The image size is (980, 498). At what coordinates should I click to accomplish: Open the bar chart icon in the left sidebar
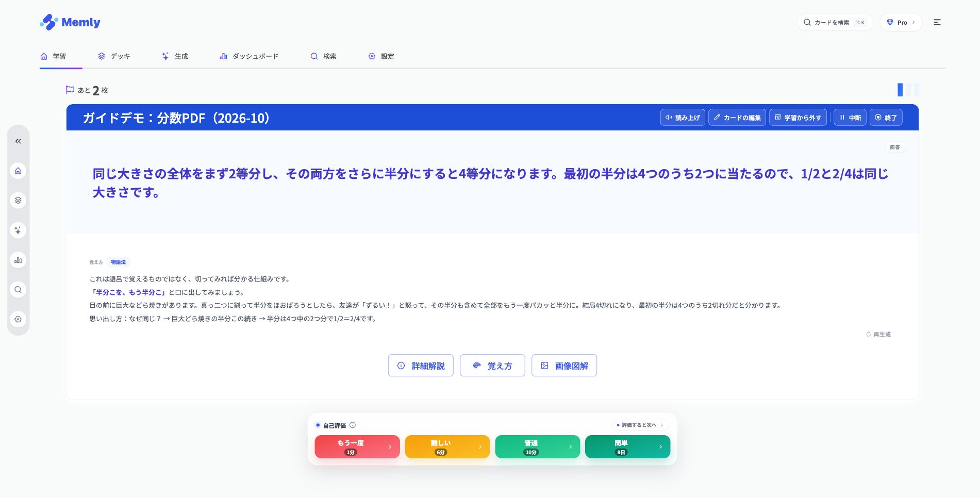click(x=18, y=260)
